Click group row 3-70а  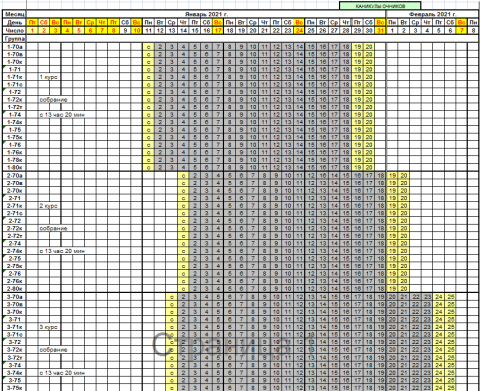click(x=15, y=297)
